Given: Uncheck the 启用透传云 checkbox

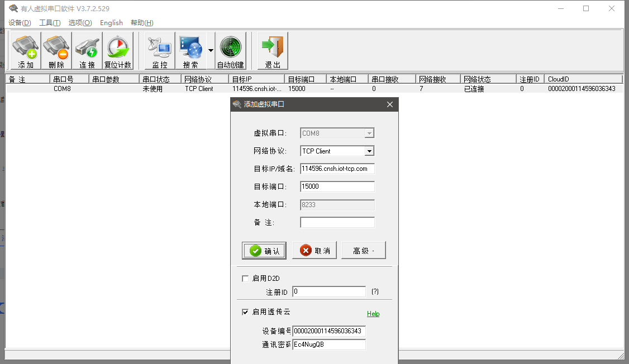Looking at the screenshot, I should (245, 312).
